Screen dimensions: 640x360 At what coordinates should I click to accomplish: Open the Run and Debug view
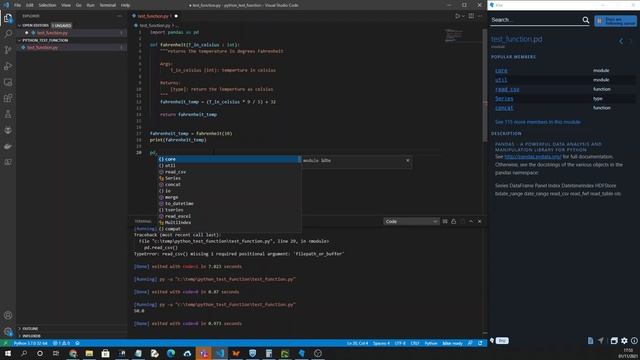pos(8,66)
